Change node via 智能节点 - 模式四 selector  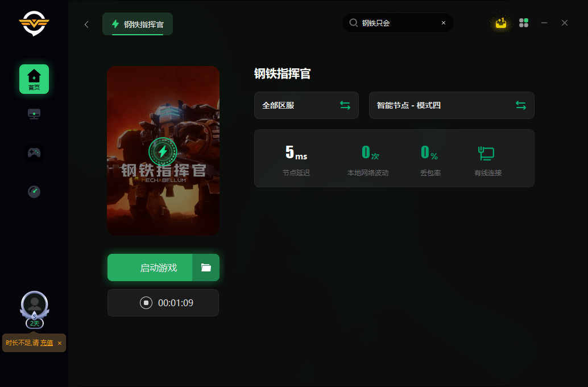coord(452,105)
